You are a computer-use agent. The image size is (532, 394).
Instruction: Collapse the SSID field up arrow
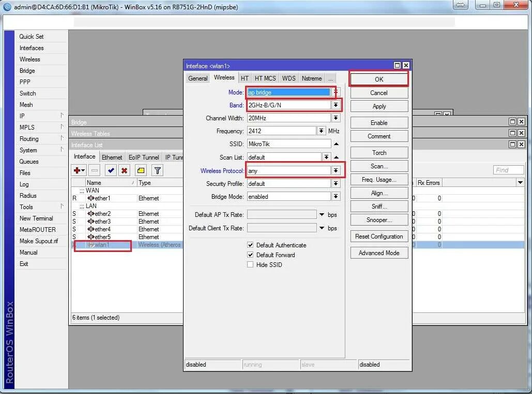coord(336,144)
